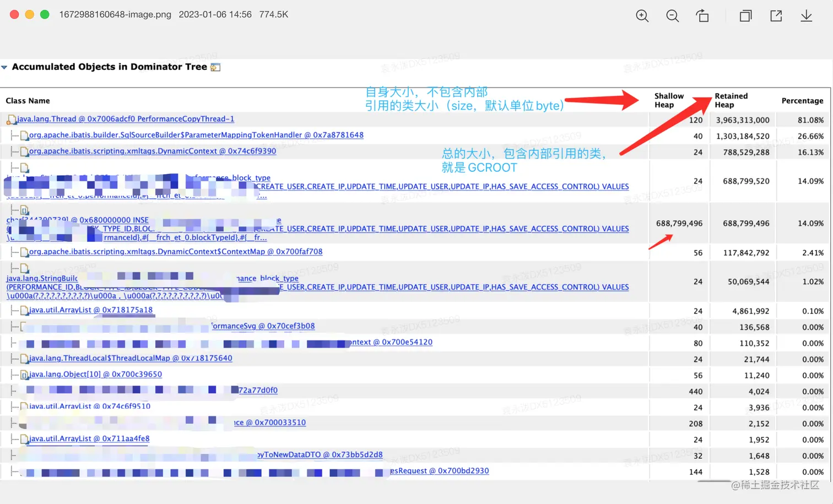Image resolution: width=833 pixels, height=504 pixels.
Task: Open java.util.ArrayList @ 0x718175a18 link
Action: pyautogui.click(x=91, y=310)
